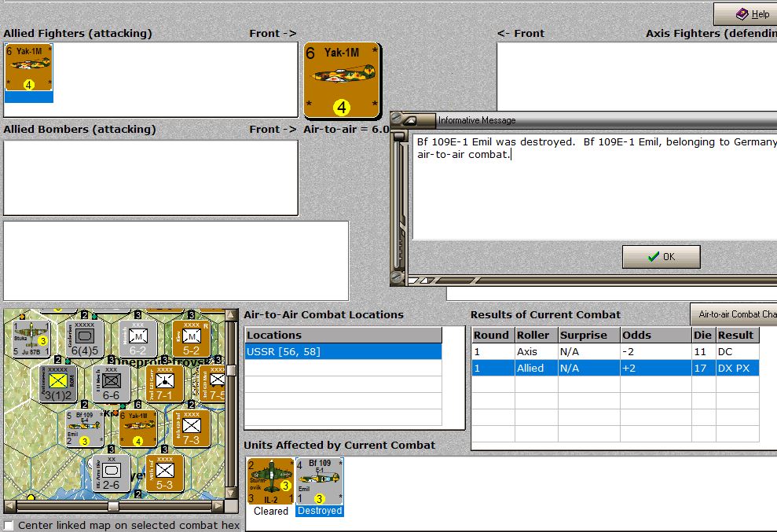Click OK in the Informative Message dialog
The image size is (777, 532).
661,257
